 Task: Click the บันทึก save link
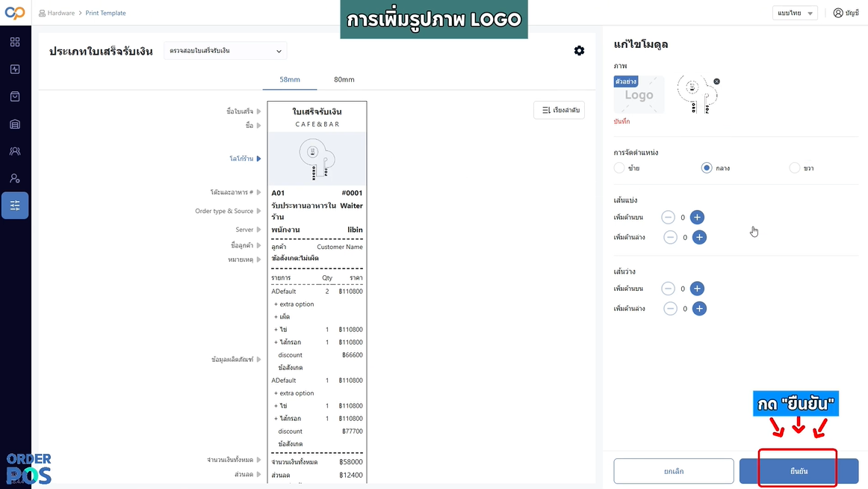(621, 121)
